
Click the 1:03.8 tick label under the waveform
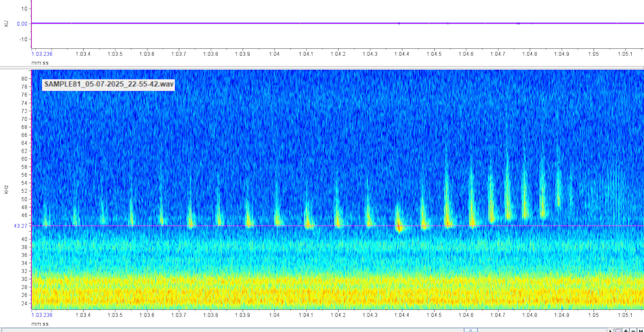point(210,54)
